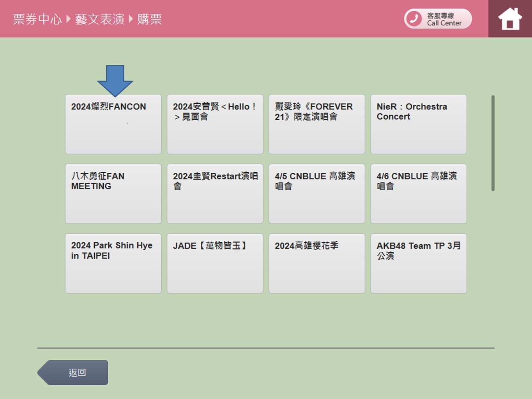The width and height of the screenshot is (532, 399).
Task: Go to 藝文表演 breadcrumb item
Action: [99, 19]
